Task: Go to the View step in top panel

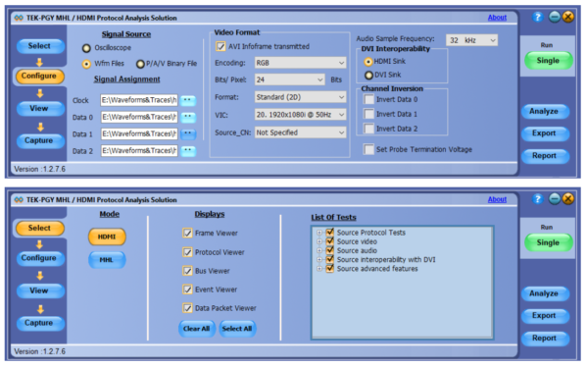Action: pos(39,109)
